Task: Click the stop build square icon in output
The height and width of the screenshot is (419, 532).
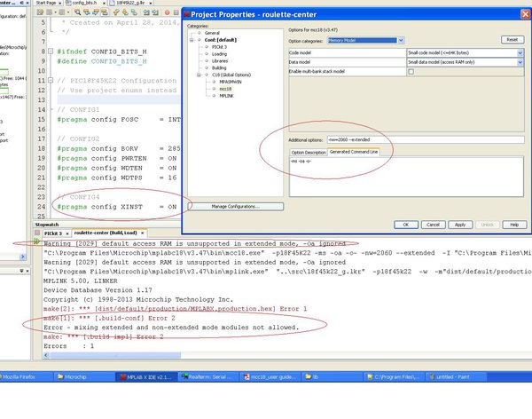Action: 37,233
